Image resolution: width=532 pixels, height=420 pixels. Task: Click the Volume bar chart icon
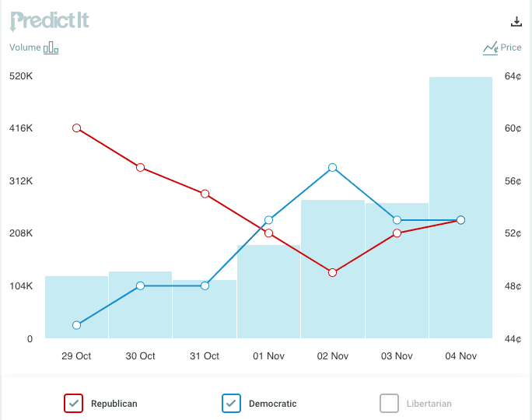click(51, 48)
